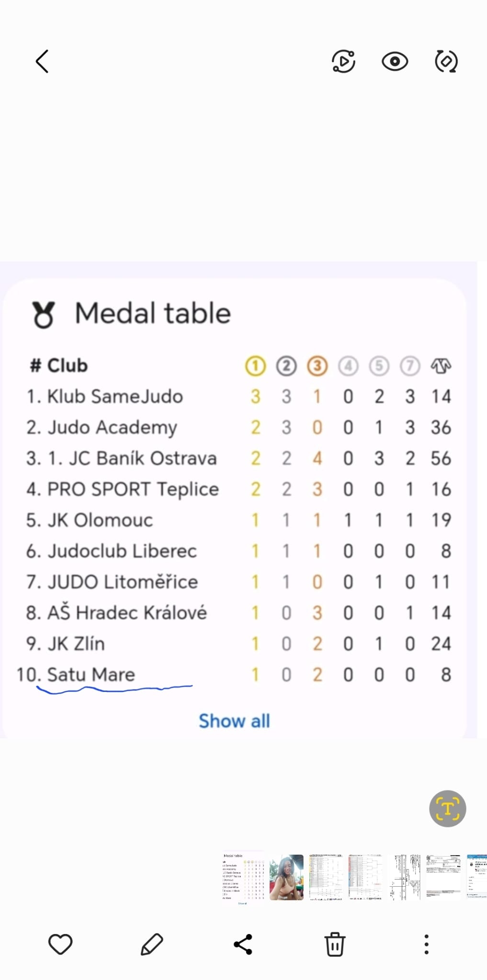The image size is (487, 980).
Task: Go back using the left arrow
Action: coord(42,61)
